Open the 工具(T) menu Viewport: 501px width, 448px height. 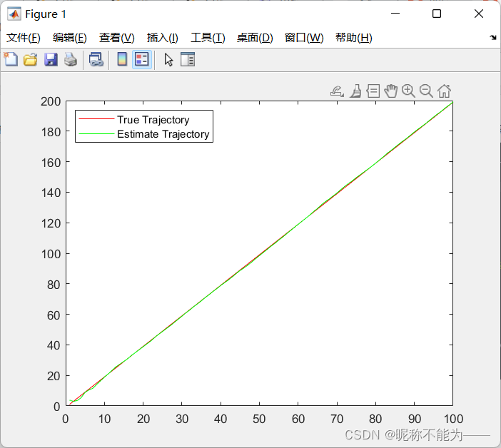pyautogui.click(x=208, y=38)
